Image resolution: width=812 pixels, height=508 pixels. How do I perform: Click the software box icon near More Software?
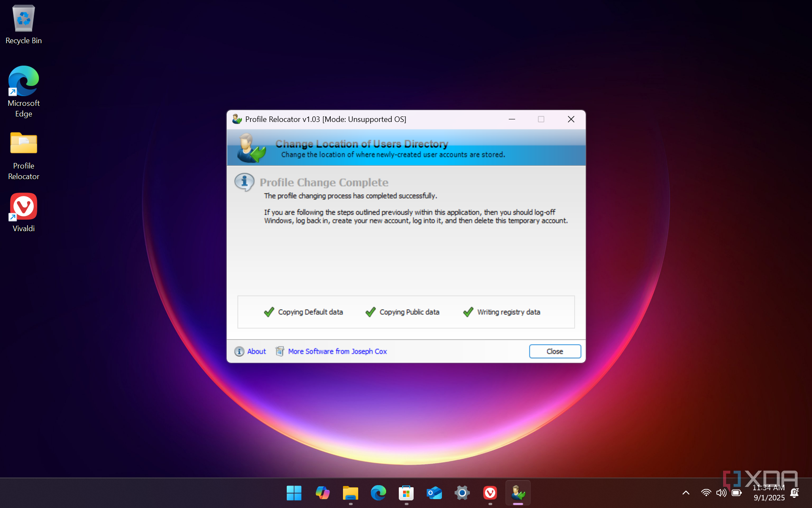(x=280, y=351)
